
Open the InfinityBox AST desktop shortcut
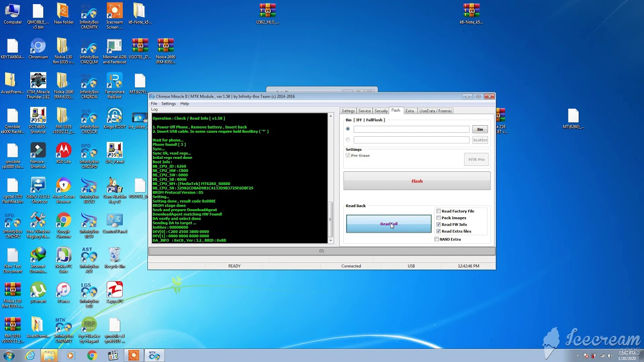(89, 260)
